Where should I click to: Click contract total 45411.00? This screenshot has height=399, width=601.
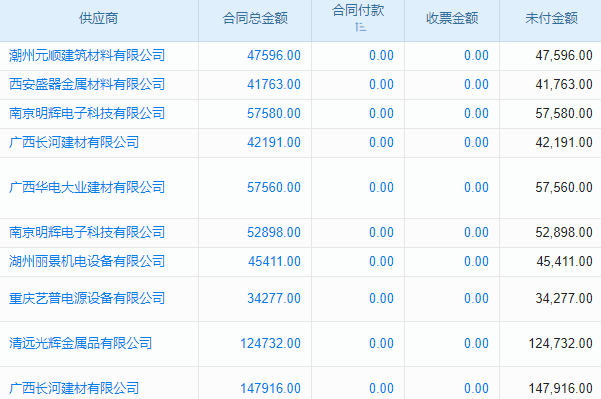pos(274,261)
